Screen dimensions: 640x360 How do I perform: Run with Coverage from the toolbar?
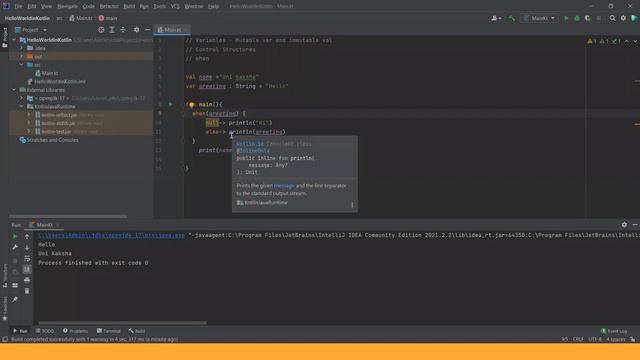click(x=588, y=18)
